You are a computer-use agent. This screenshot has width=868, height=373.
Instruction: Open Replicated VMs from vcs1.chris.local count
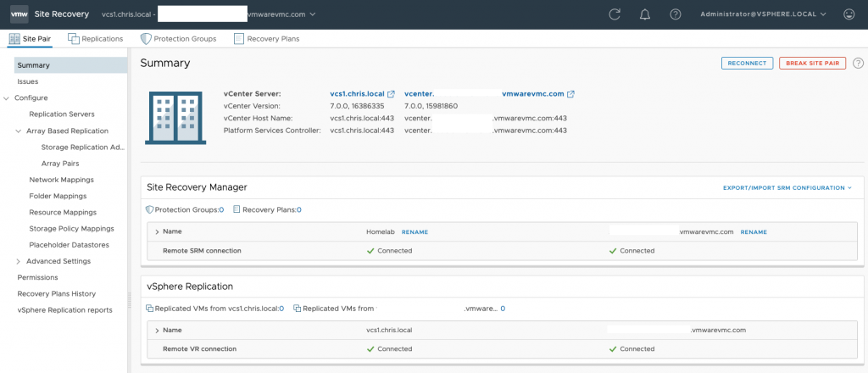[281, 309]
